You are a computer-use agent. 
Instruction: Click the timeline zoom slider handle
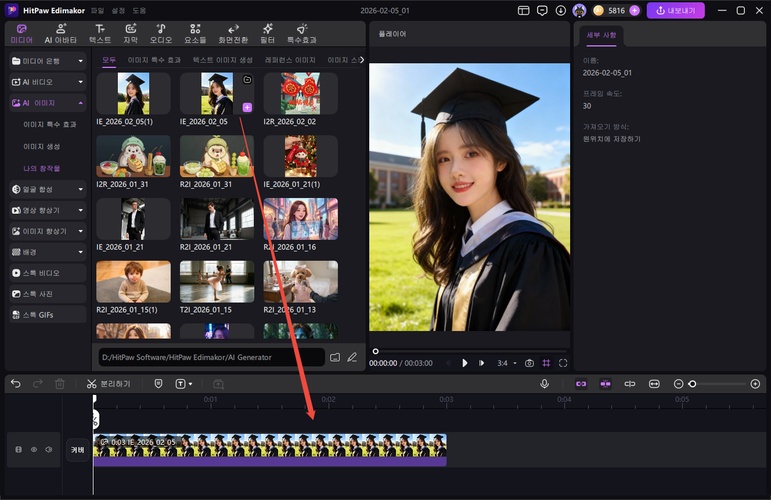pos(692,384)
